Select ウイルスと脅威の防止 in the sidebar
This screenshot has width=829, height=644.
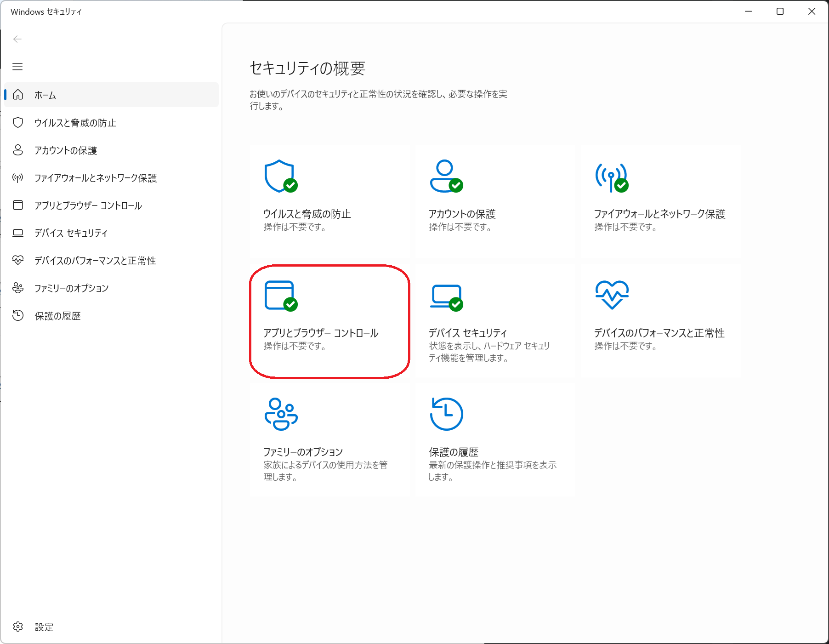tap(75, 123)
